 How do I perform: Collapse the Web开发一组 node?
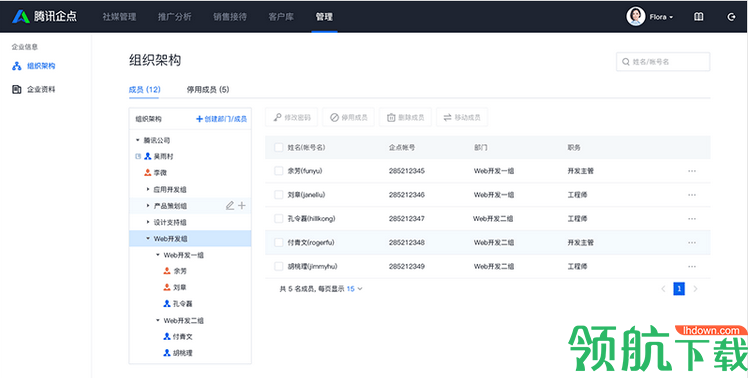click(158, 255)
